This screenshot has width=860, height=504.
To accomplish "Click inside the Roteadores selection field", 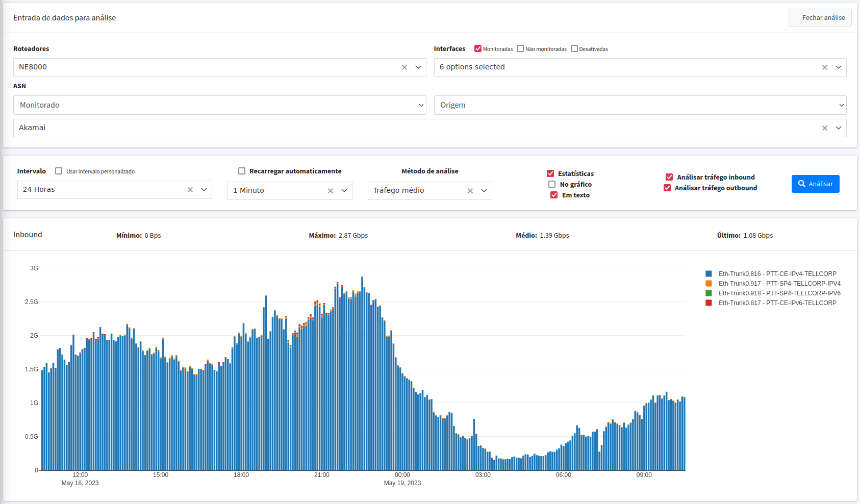I will tap(204, 67).
